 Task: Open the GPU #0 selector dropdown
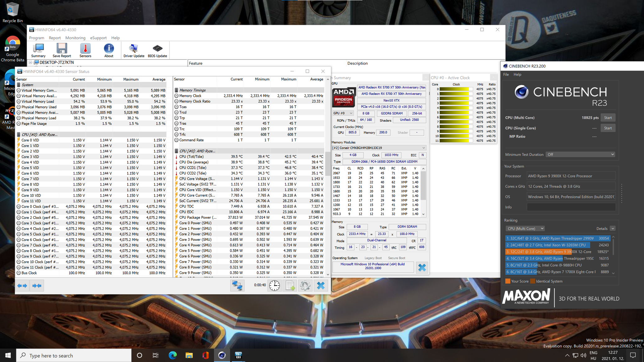(343, 113)
